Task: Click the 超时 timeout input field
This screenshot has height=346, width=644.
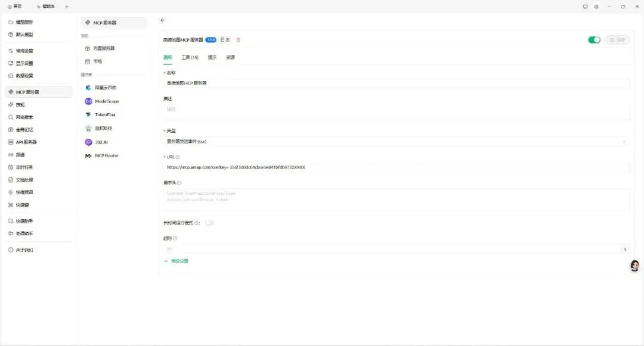Action: [392, 249]
